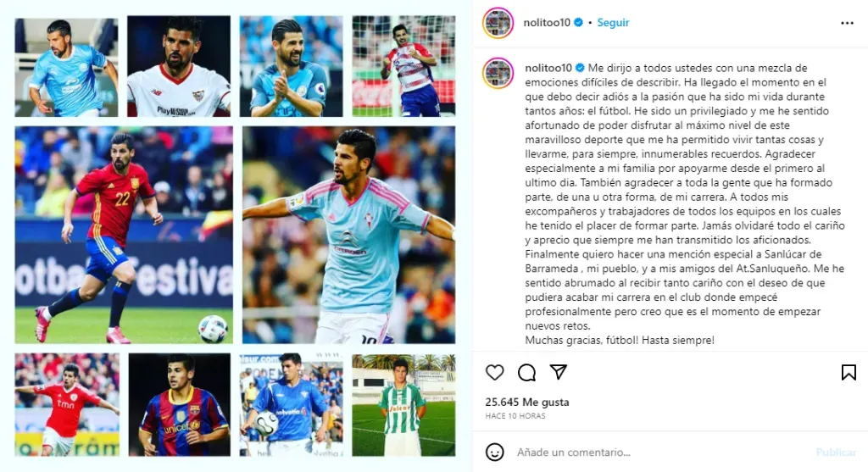
Task: Click nolitoo10 username in the caption
Action: point(548,68)
